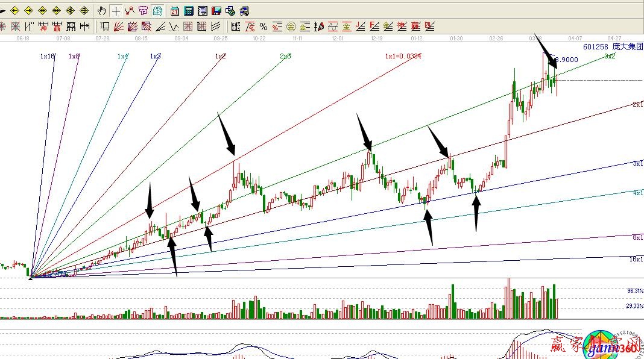Select the circled 金 golden ratio tool
Screen dimensions: 644x359
pos(291,27)
